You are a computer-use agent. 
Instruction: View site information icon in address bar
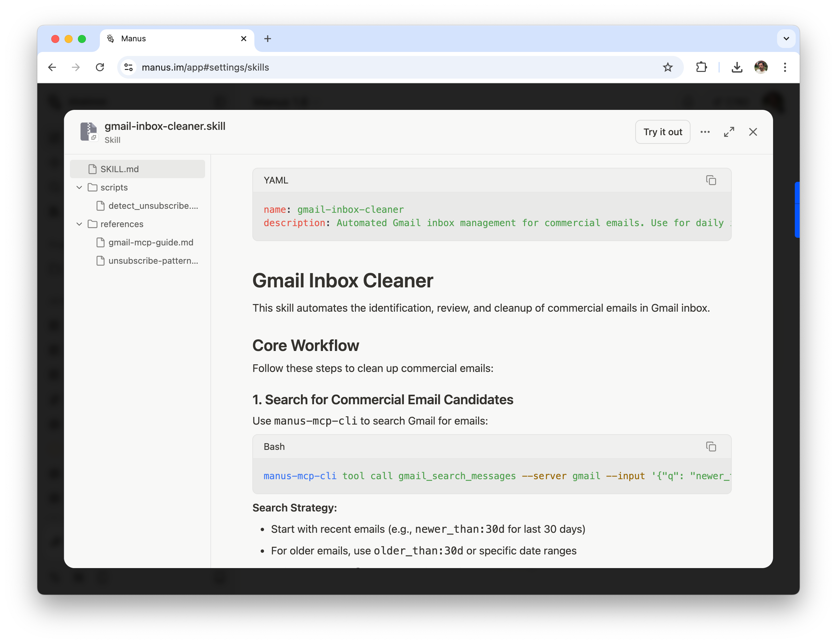(x=129, y=68)
